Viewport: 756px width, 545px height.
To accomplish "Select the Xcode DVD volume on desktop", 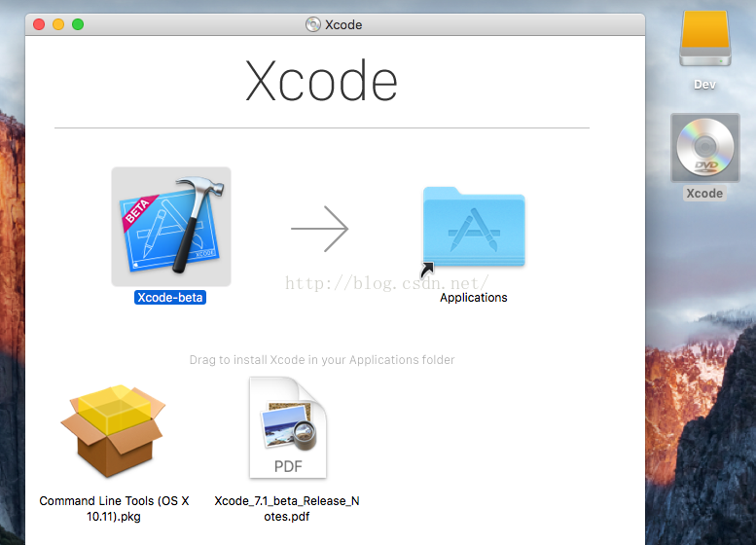I will click(x=704, y=148).
